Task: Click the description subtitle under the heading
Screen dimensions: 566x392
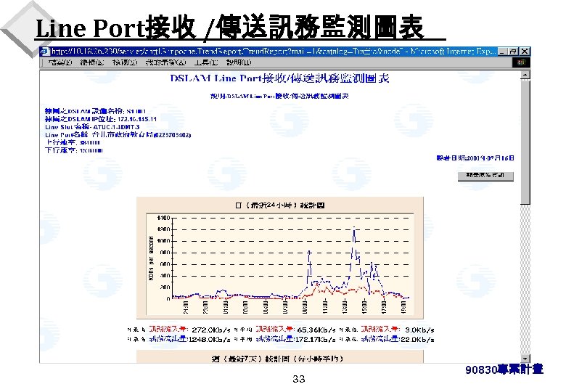Action: point(280,96)
